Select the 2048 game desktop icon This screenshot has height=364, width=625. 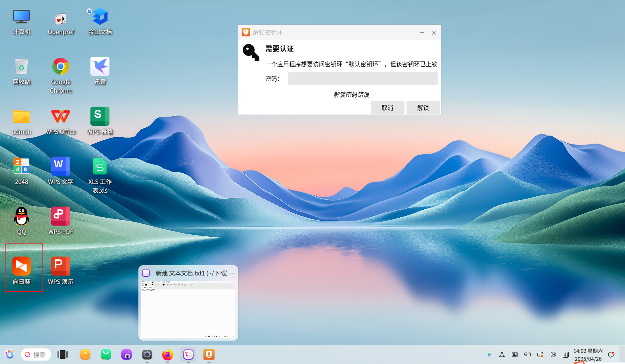(x=21, y=167)
